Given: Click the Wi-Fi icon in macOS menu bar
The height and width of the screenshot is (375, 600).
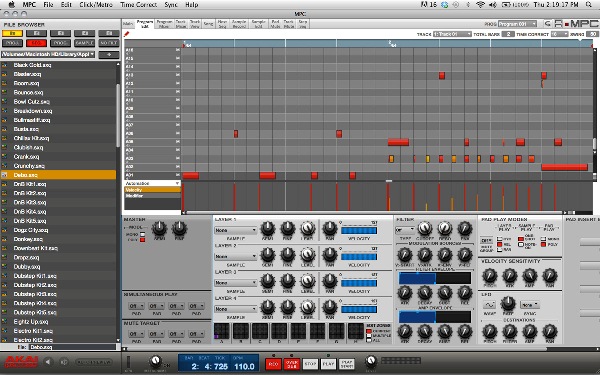Looking at the screenshot, I should pyautogui.click(x=480, y=5).
